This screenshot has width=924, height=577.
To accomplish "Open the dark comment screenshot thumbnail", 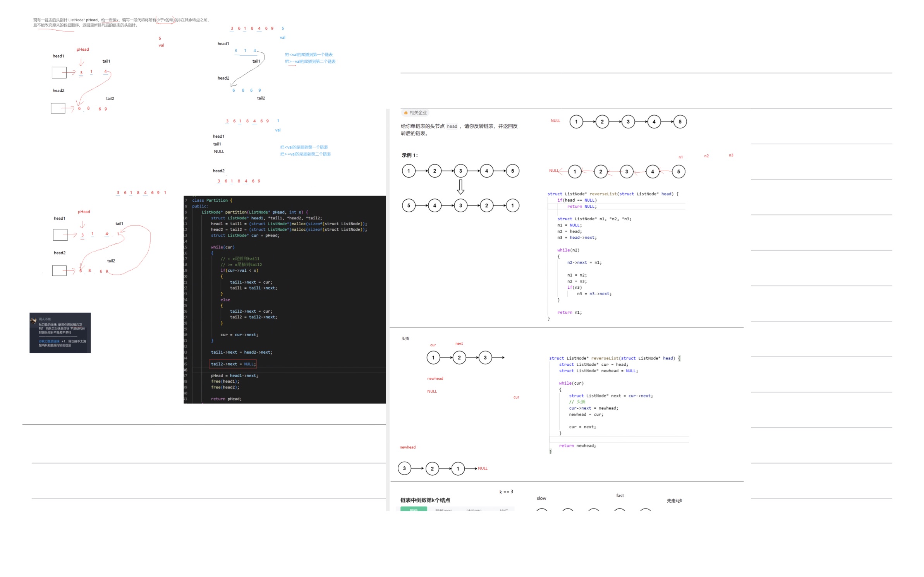I will (x=60, y=333).
